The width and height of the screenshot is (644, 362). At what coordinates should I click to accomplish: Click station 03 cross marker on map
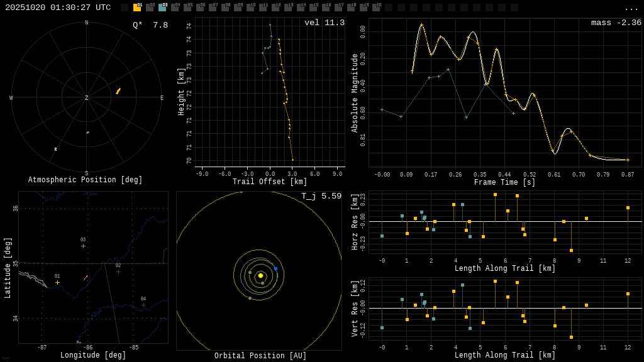tap(83, 246)
